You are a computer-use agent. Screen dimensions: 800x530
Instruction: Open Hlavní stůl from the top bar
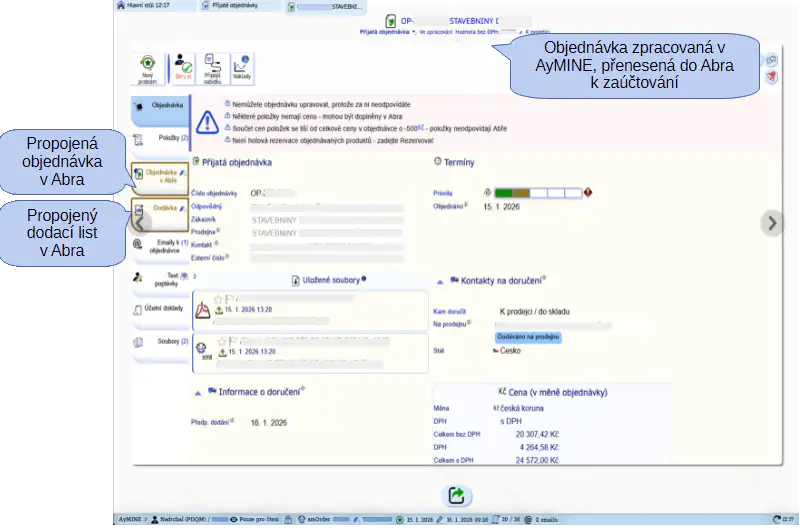140,5
